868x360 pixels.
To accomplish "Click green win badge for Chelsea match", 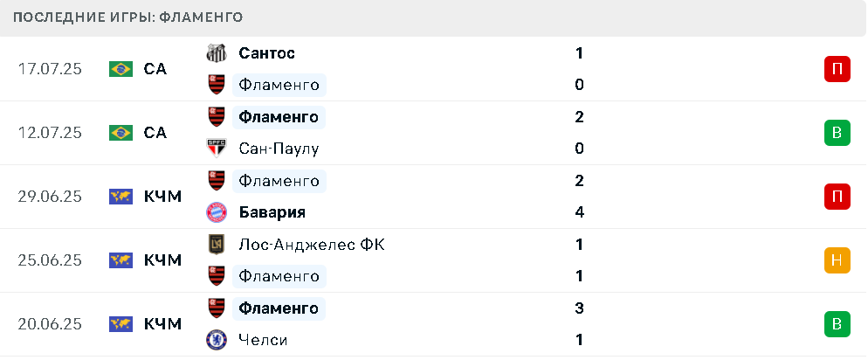I will pos(837,324).
